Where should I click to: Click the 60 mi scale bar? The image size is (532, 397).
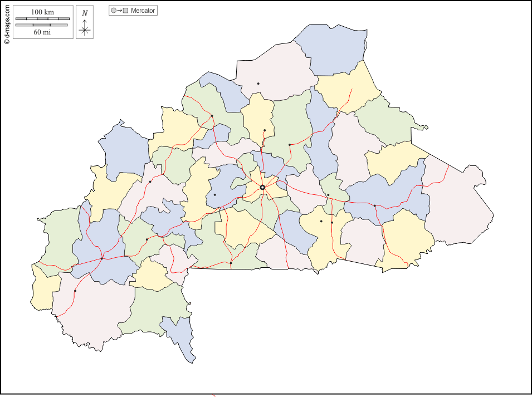42,23
